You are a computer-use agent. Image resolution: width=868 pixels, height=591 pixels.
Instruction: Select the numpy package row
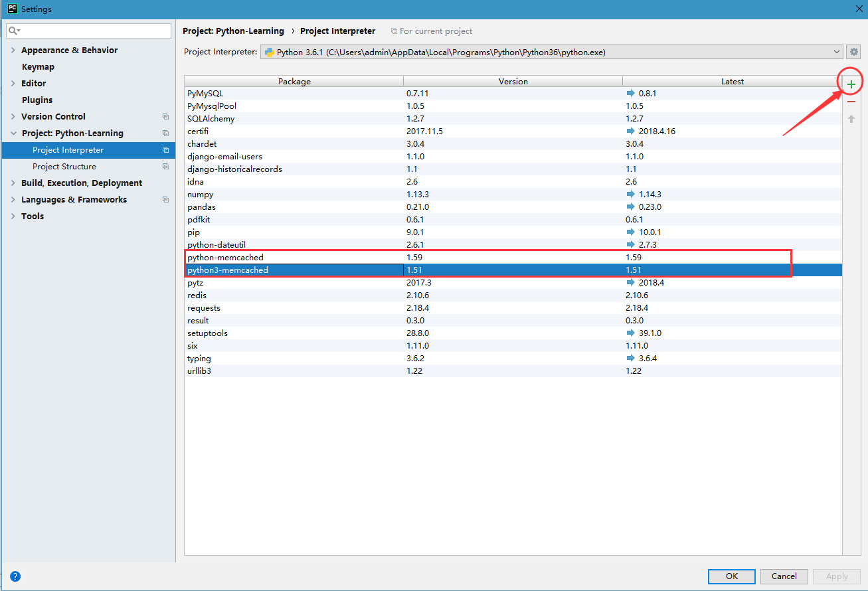513,195
